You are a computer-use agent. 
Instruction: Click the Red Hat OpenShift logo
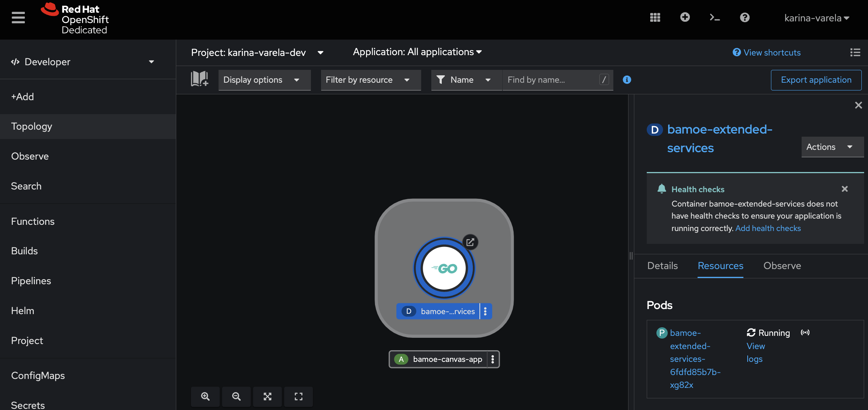pyautogui.click(x=75, y=19)
